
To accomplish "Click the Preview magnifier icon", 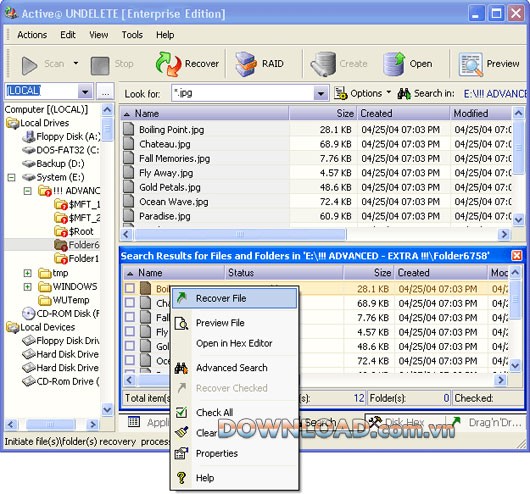I will click(470, 64).
